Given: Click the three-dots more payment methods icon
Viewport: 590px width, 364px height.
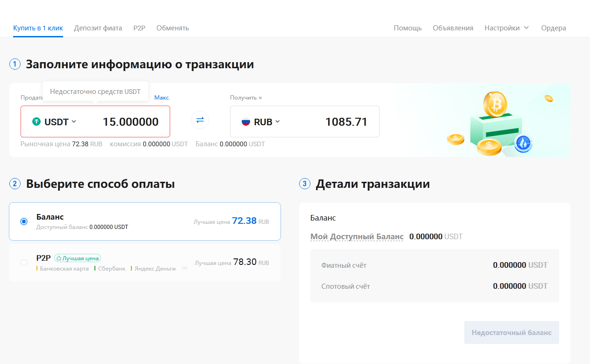Looking at the screenshot, I should (185, 269).
